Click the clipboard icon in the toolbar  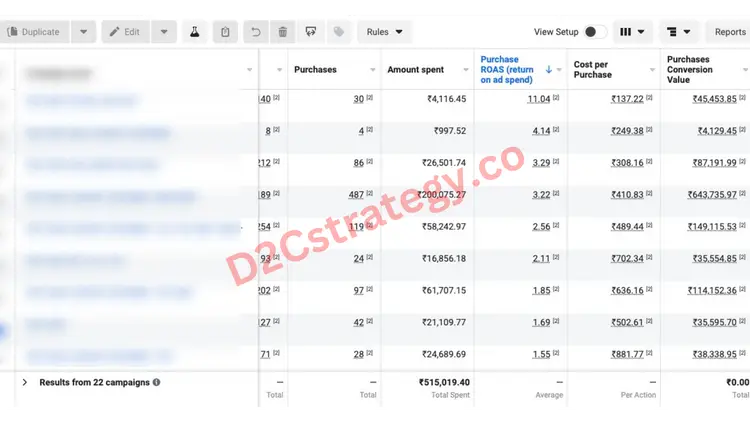pyautogui.click(x=225, y=32)
